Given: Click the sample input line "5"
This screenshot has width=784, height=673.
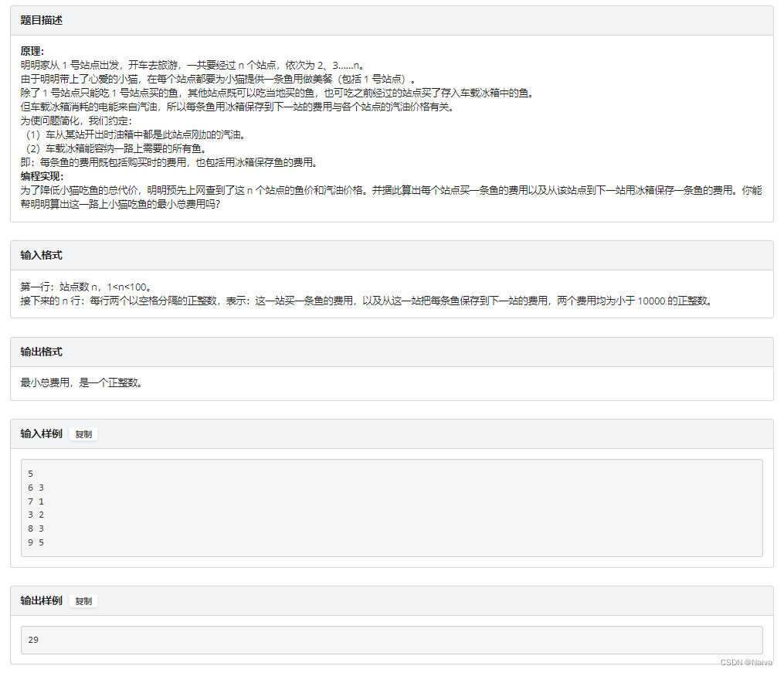Looking at the screenshot, I should [30, 474].
